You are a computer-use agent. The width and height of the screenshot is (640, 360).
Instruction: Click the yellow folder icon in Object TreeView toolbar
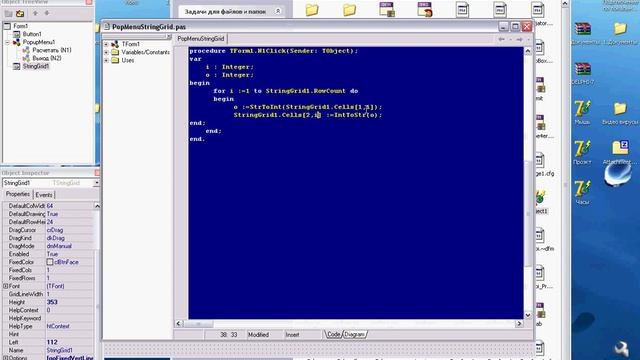[x=20, y=14]
